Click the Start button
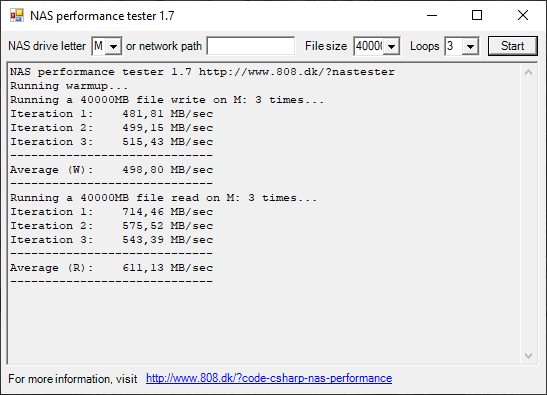Image resolution: width=547 pixels, height=395 pixels. pos(512,46)
